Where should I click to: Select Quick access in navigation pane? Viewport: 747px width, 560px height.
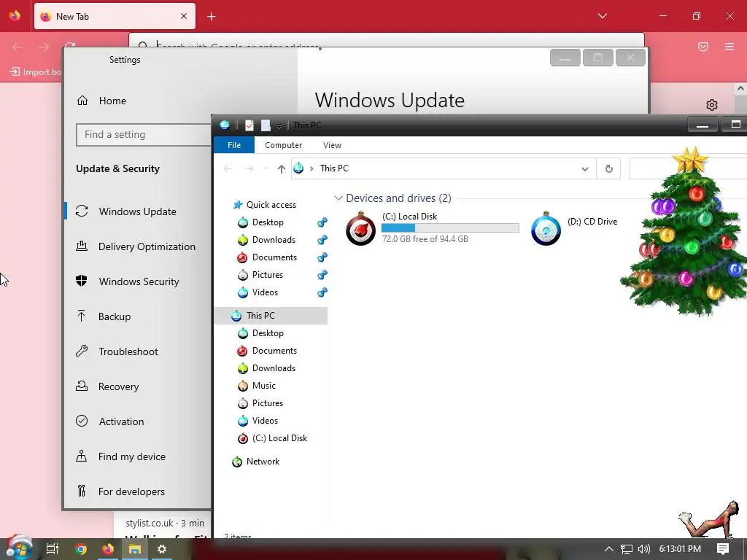[271, 205]
